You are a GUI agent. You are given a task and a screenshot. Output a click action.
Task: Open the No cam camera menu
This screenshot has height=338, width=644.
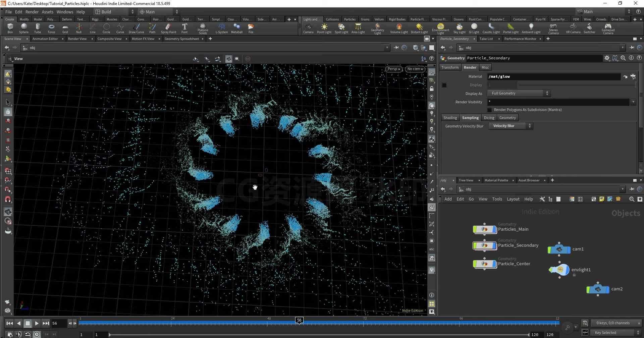click(415, 69)
